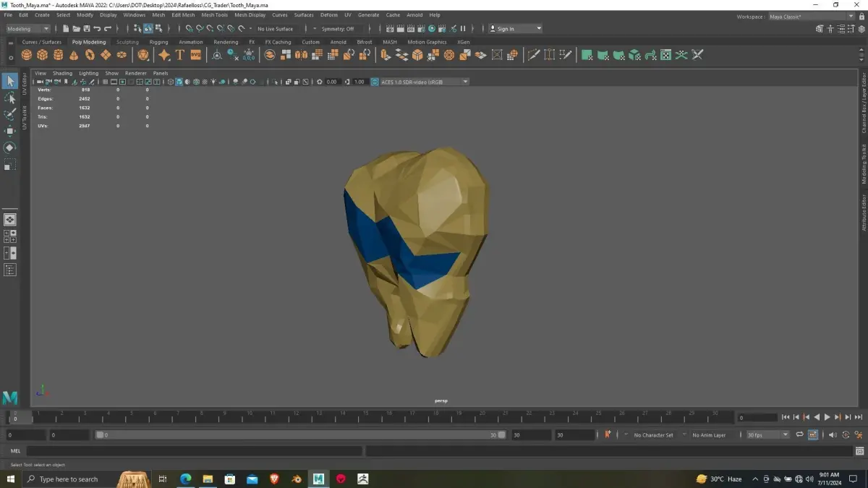Viewport: 868px width, 488px height.
Task: Click the New scene icon
Action: (66, 29)
